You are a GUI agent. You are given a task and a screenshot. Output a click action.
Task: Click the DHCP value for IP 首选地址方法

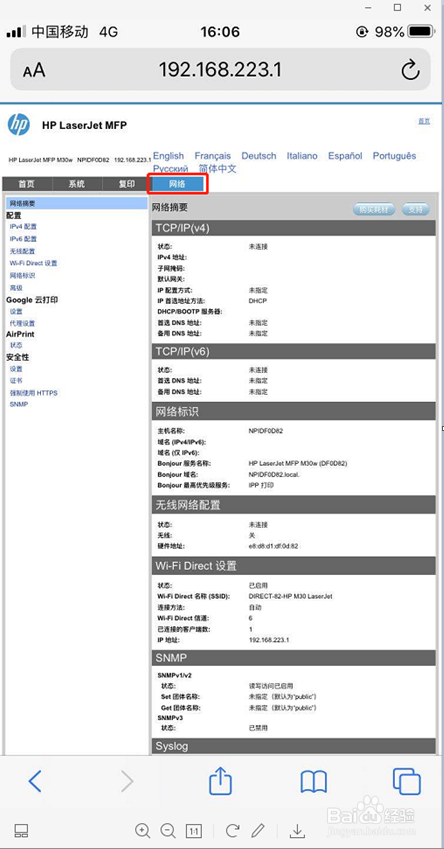(258, 301)
